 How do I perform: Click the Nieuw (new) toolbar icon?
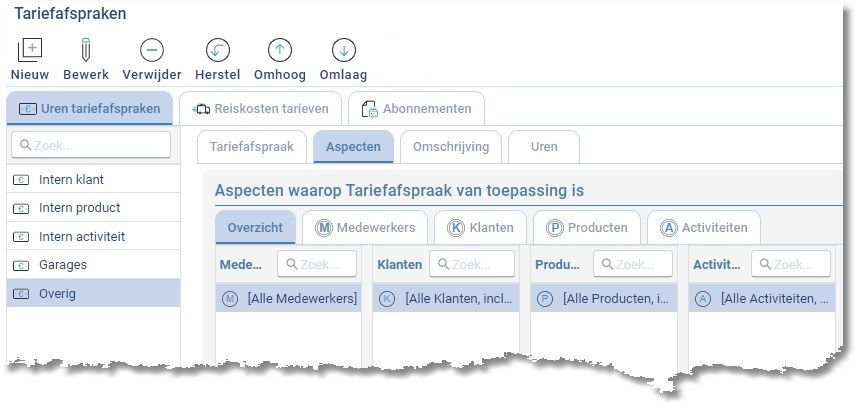30,50
